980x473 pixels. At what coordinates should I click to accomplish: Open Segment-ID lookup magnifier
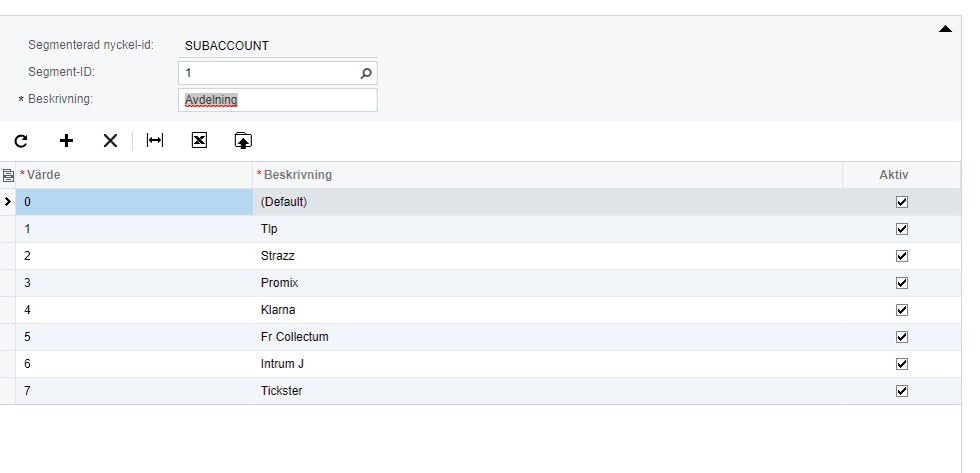367,73
